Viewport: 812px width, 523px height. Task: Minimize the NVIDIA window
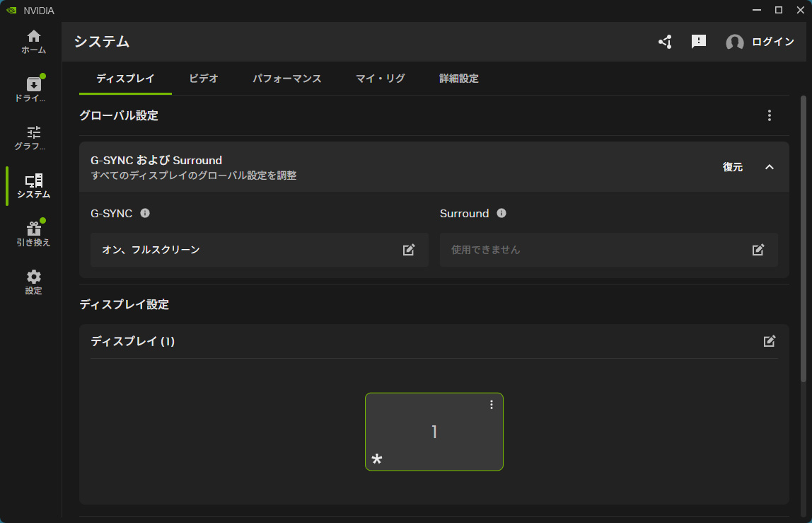tap(757, 10)
